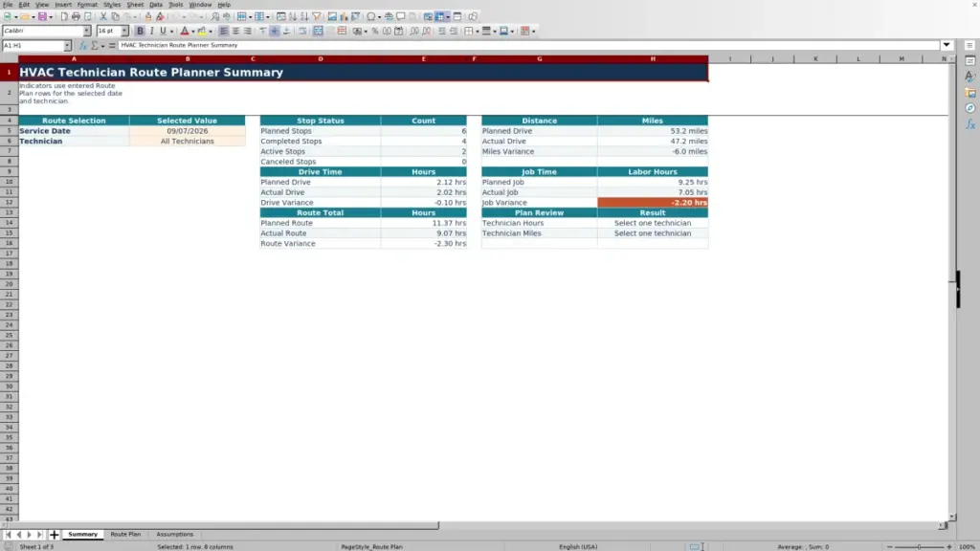Open the Borders dropdown arrow
The height and width of the screenshot is (551, 980).
click(x=478, y=32)
